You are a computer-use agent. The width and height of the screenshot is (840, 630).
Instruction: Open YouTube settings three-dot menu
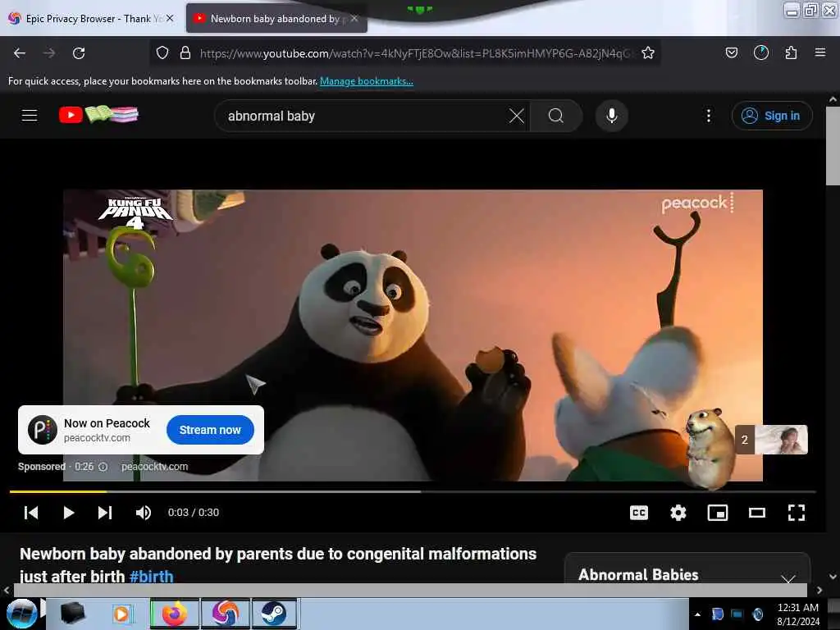pyautogui.click(x=708, y=116)
